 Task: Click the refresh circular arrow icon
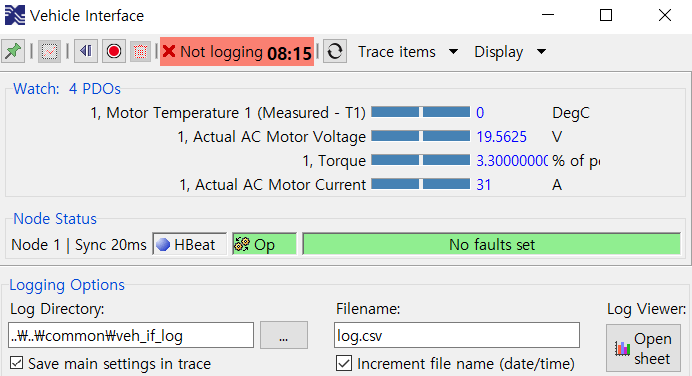point(335,52)
